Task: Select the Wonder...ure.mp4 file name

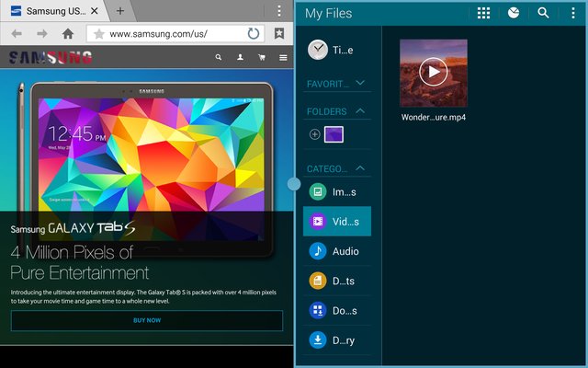Action: click(434, 117)
